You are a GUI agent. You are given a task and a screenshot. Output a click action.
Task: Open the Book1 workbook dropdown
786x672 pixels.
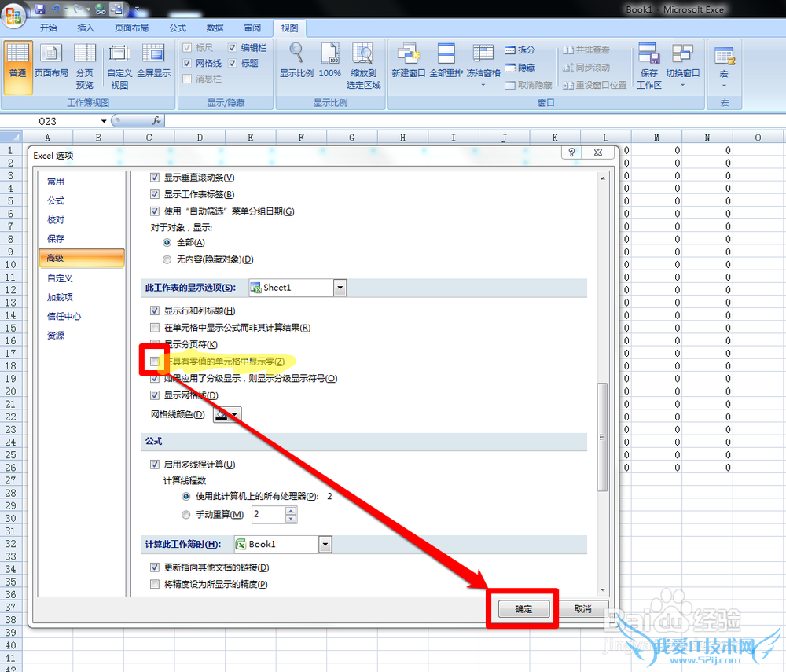pyautogui.click(x=325, y=544)
